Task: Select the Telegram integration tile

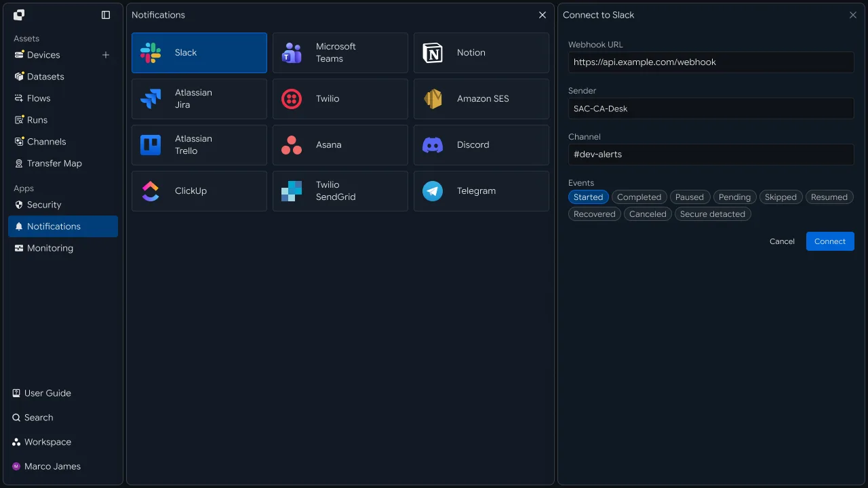Action: point(481,191)
